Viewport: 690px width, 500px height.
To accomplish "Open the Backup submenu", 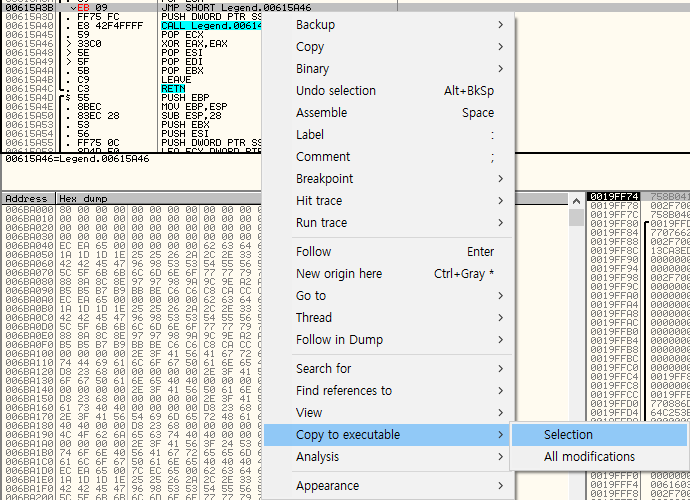I will [x=388, y=25].
